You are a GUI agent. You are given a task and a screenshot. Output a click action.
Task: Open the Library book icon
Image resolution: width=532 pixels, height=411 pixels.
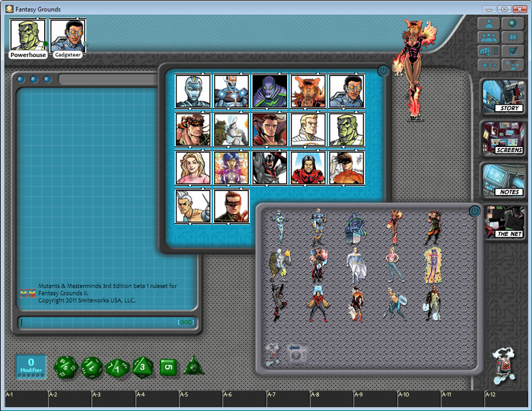[512, 38]
